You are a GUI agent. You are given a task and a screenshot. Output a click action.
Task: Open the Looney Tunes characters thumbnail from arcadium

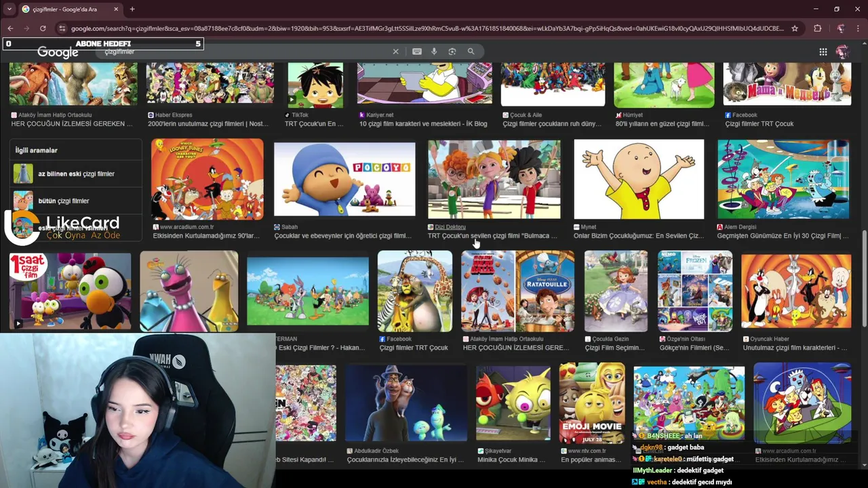pos(208,179)
